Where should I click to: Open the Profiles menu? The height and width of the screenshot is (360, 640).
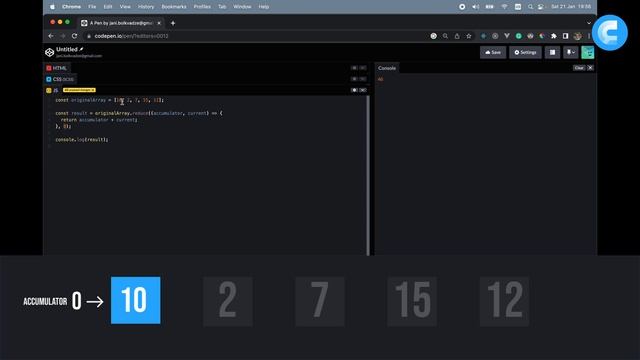coord(202,7)
